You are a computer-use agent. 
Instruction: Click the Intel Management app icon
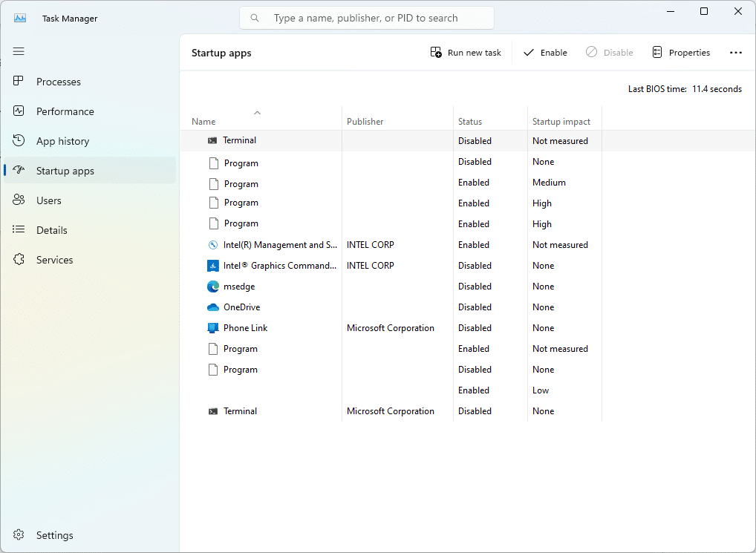pos(212,245)
